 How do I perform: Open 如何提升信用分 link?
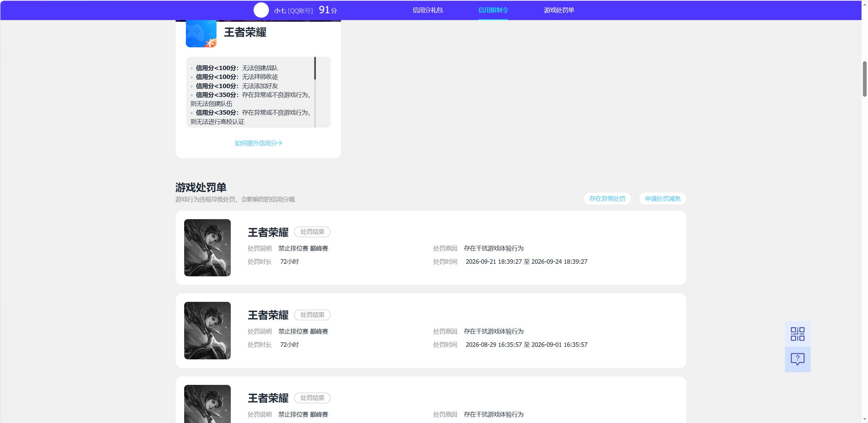(258, 143)
